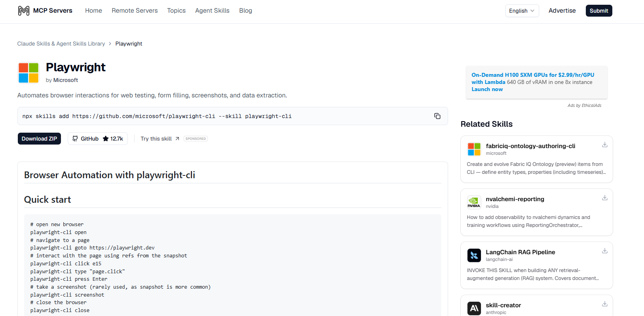Click the LangChain RAG Pipeline logo
This screenshot has height=316, width=644.
[x=474, y=255]
